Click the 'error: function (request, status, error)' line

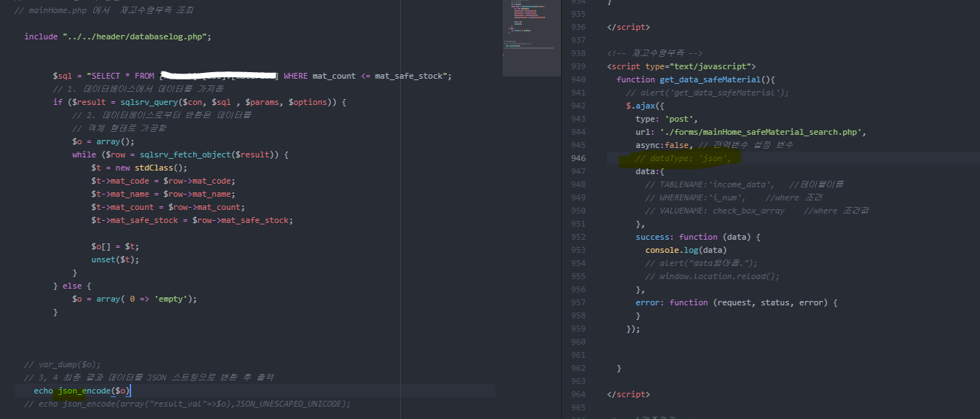coord(737,302)
